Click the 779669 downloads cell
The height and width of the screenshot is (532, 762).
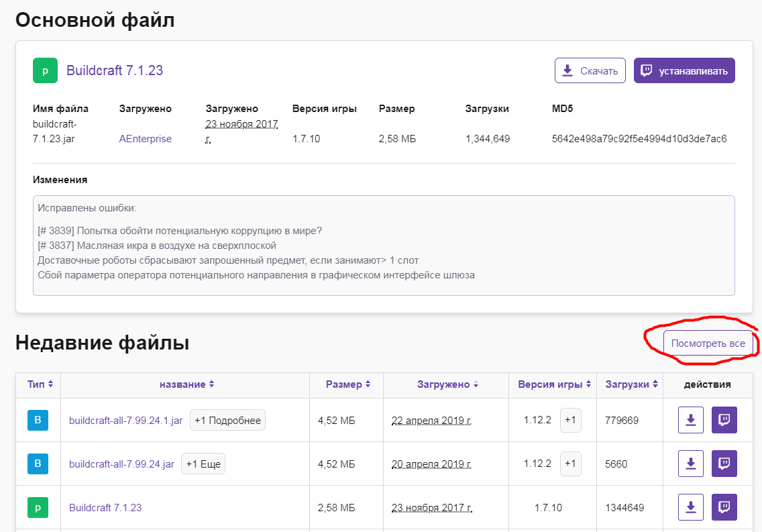tap(622, 420)
